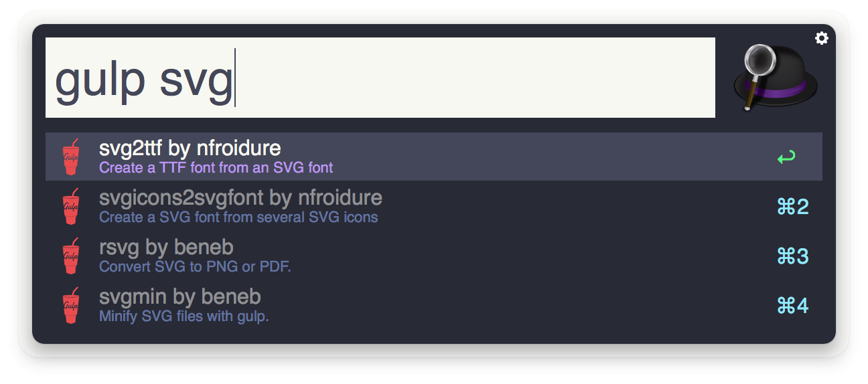Select the svgicons2svgfont by nfroidure result
868x384 pixels.
434,207
